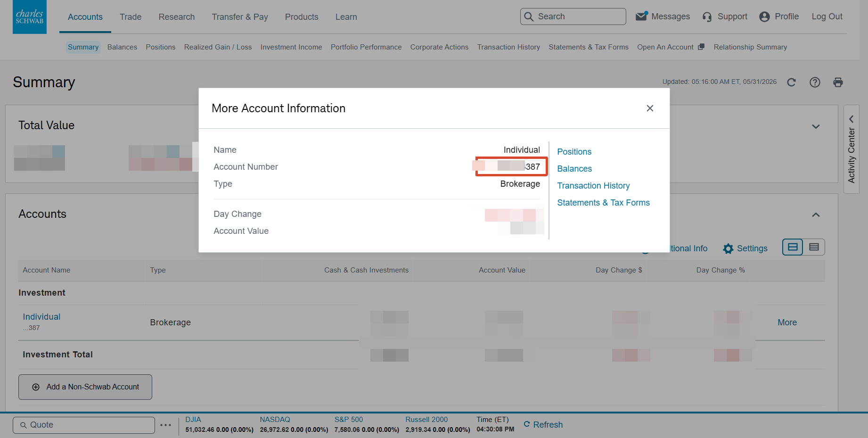Open the Accounts main menu
The height and width of the screenshot is (438, 868).
(85, 17)
